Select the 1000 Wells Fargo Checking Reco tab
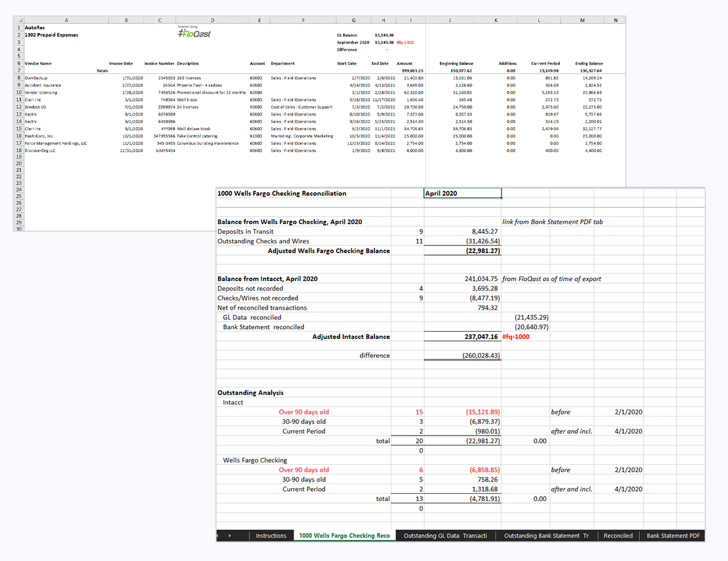This screenshot has width=728, height=561. point(344,536)
